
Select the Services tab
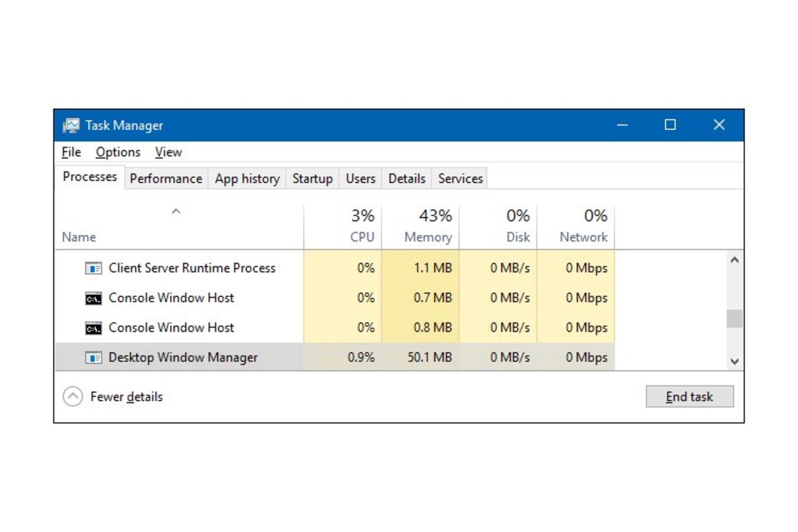[461, 178]
